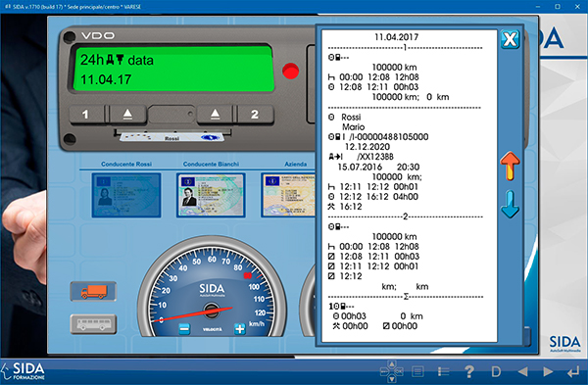
Task: Select Conducente Rossi driver card
Action: tap(126, 195)
